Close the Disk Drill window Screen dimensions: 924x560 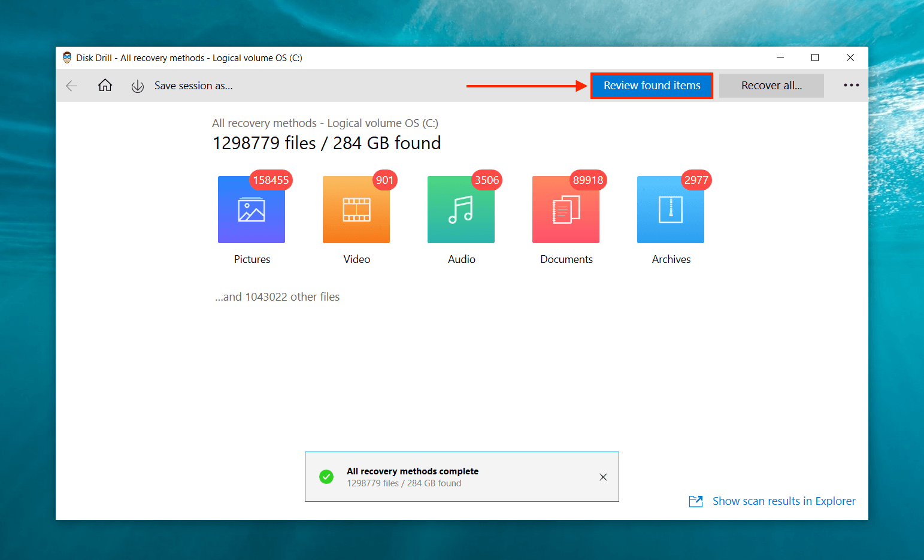[850, 57]
